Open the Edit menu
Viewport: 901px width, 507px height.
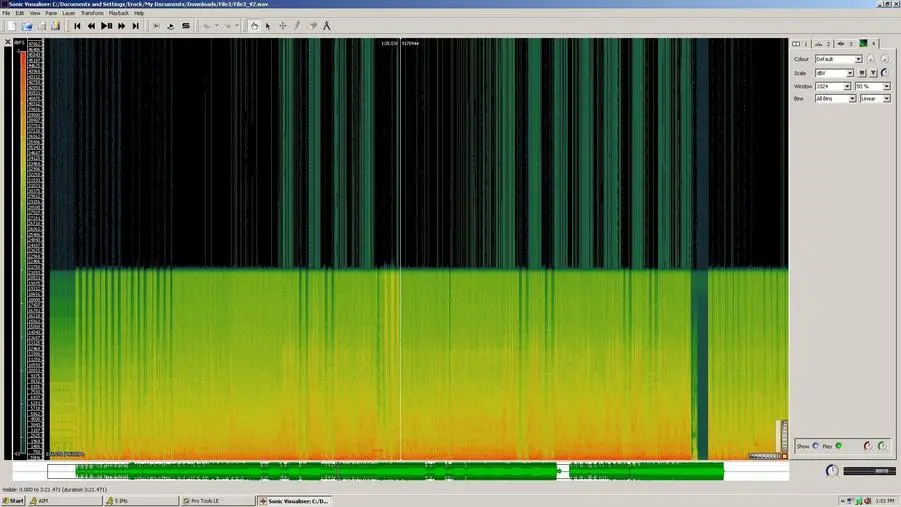20,13
